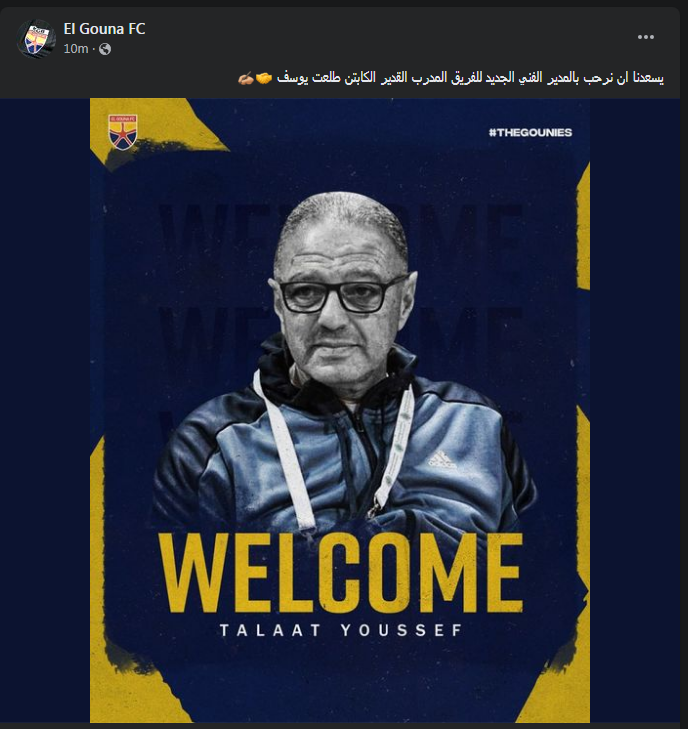Click the TALAAT YOUSSEF name text

(341, 630)
